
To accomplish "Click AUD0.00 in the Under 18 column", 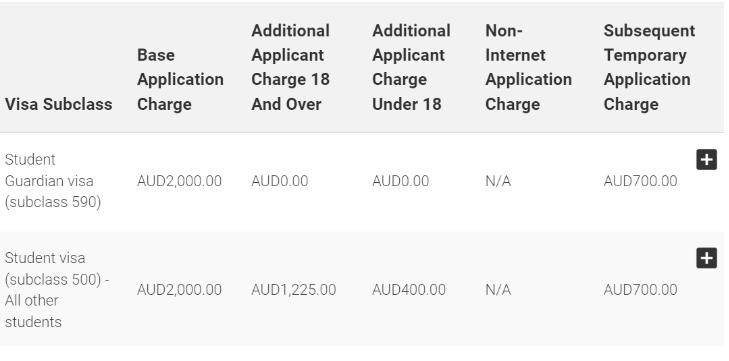I will coord(401,181).
